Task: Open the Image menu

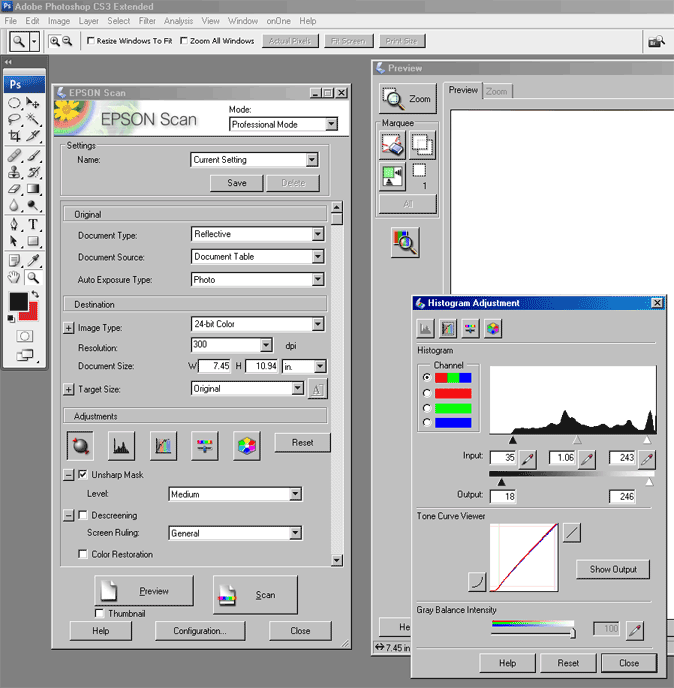Action: click(59, 21)
